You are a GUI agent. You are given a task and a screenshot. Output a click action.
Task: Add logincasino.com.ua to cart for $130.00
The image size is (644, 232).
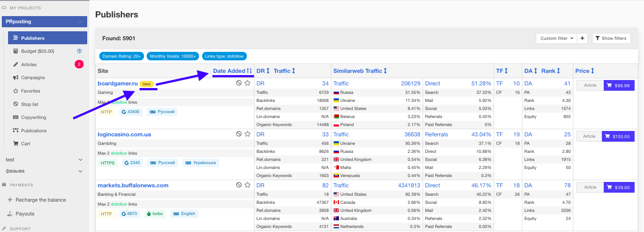coord(619,136)
